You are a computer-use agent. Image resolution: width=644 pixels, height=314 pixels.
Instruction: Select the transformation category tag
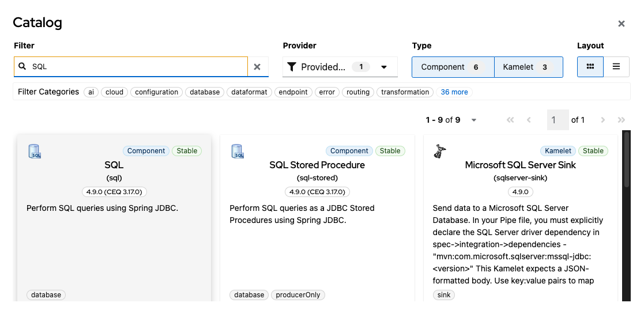click(405, 92)
